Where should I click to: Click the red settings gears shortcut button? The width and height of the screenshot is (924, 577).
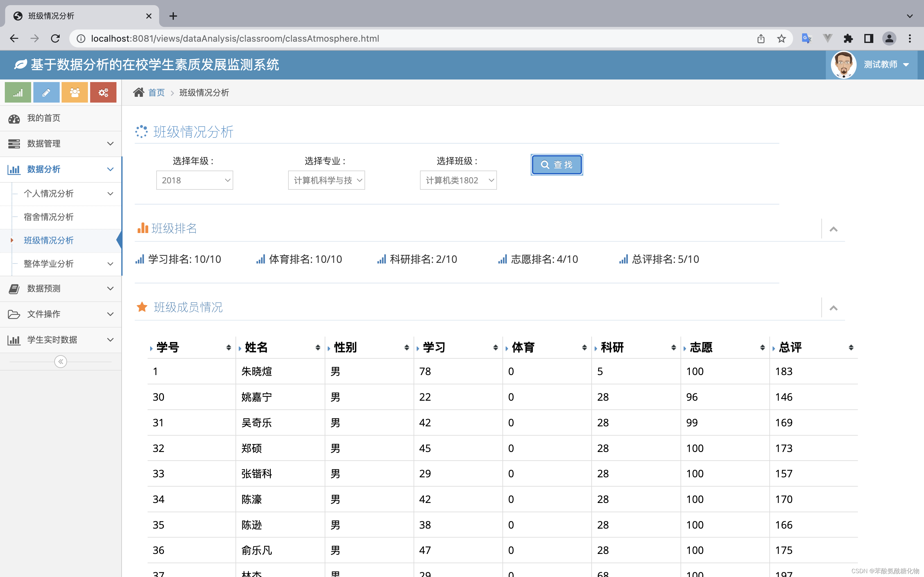pos(103,92)
